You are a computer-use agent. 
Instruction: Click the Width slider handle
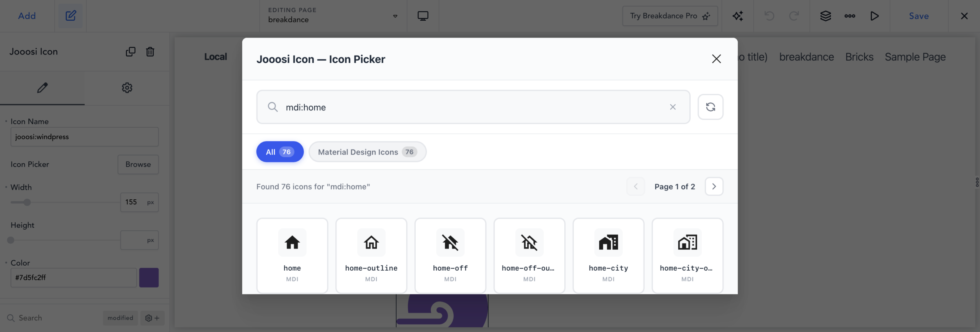click(27, 202)
